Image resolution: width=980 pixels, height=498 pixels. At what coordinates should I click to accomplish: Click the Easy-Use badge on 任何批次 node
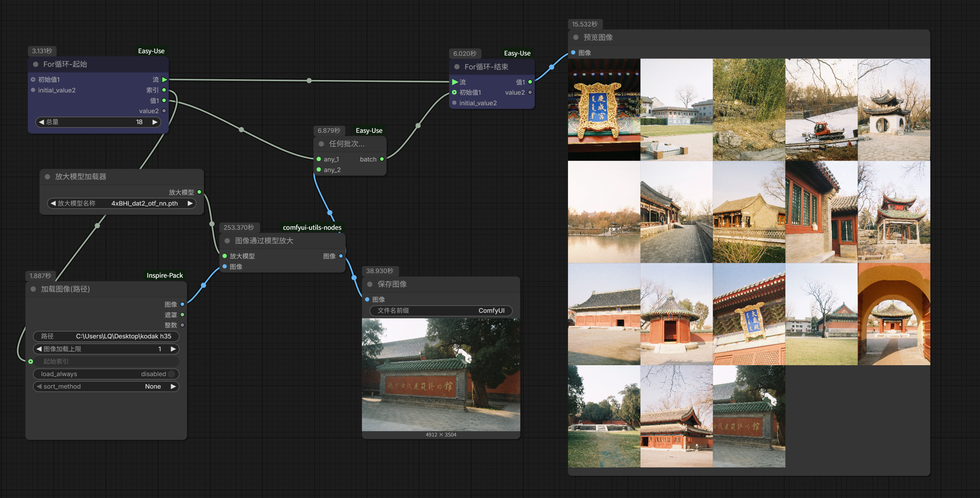[369, 131]
